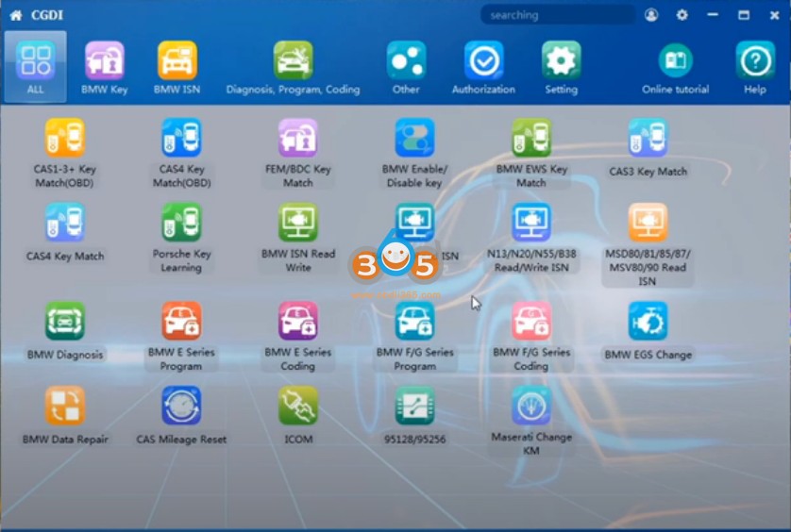791x532 pixels.
Task: Switch to Other category
Action: [x=406, y=68]
